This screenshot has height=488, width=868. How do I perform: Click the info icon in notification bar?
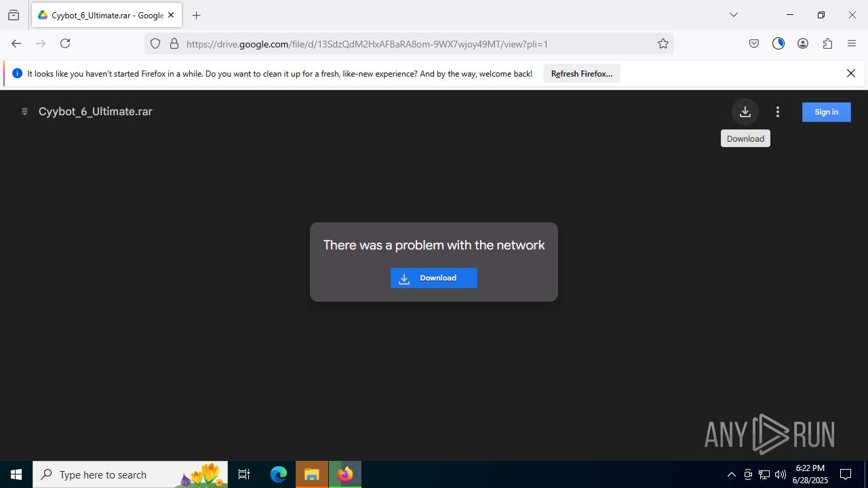(18, 73)
